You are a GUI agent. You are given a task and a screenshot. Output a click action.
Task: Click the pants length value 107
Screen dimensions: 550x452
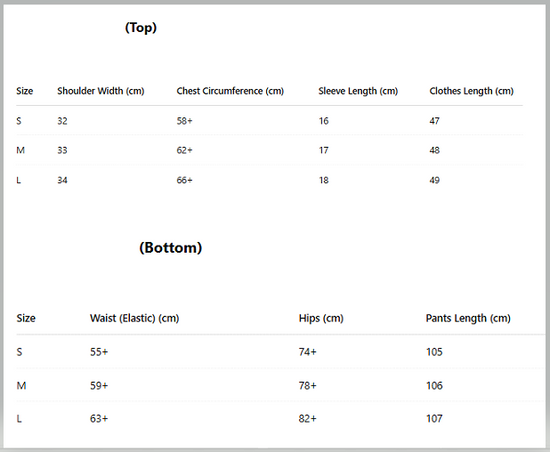point(434,418)
